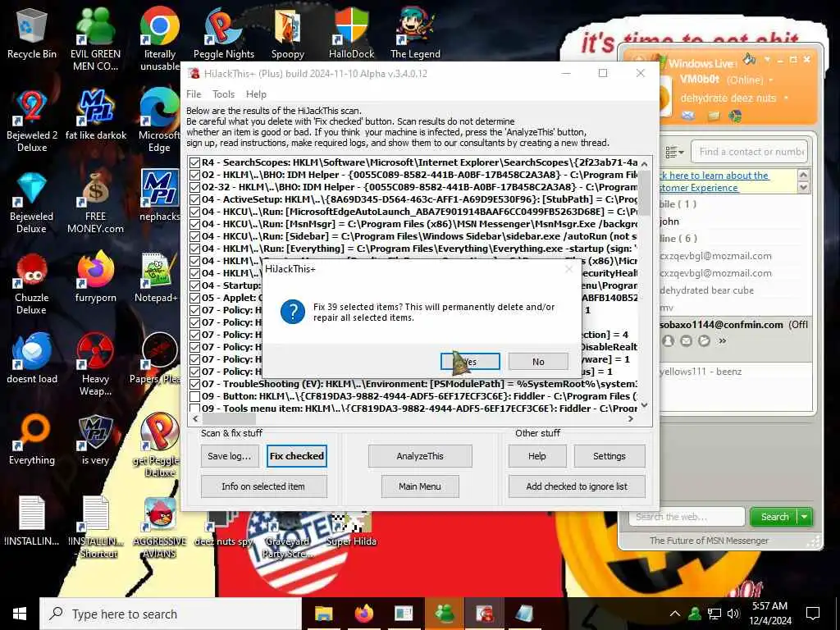Screen dimensions: 840x630
Task: Open the Spoopy folder icon
Action: (288, 33)
